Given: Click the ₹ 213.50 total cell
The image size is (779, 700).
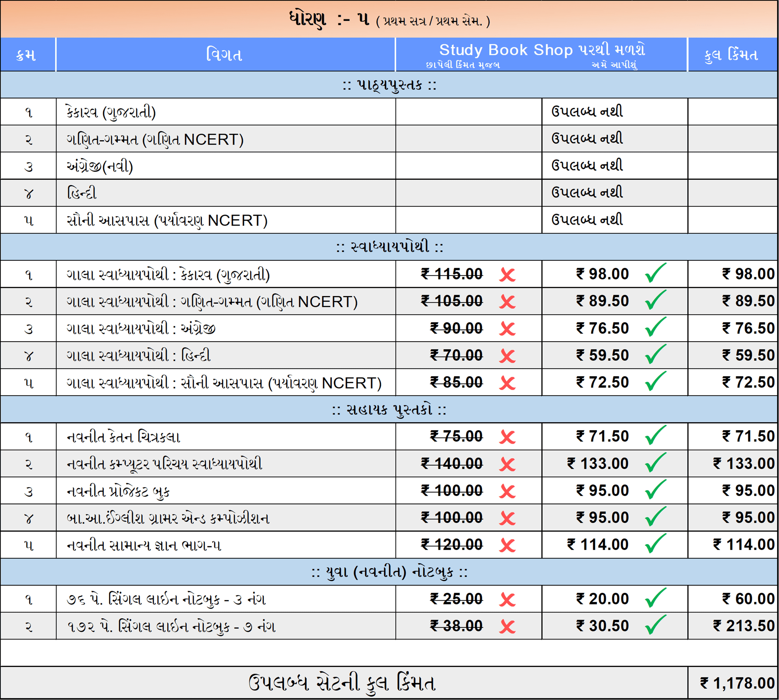Looking at the screenshot, I should (x=743, y=626).
